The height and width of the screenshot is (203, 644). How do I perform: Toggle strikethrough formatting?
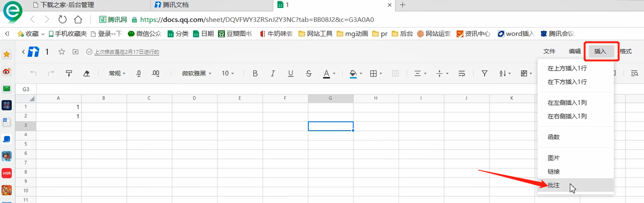[309, 73]
